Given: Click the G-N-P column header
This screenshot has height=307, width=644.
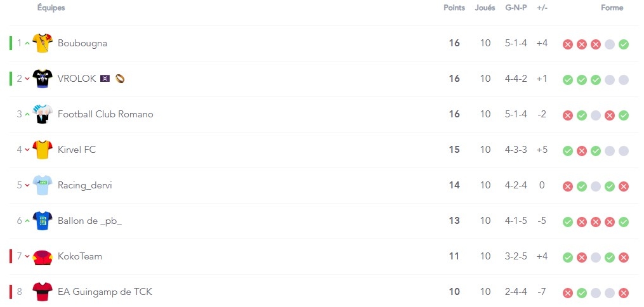Looking at the screenshot, I should coord(516,8).
